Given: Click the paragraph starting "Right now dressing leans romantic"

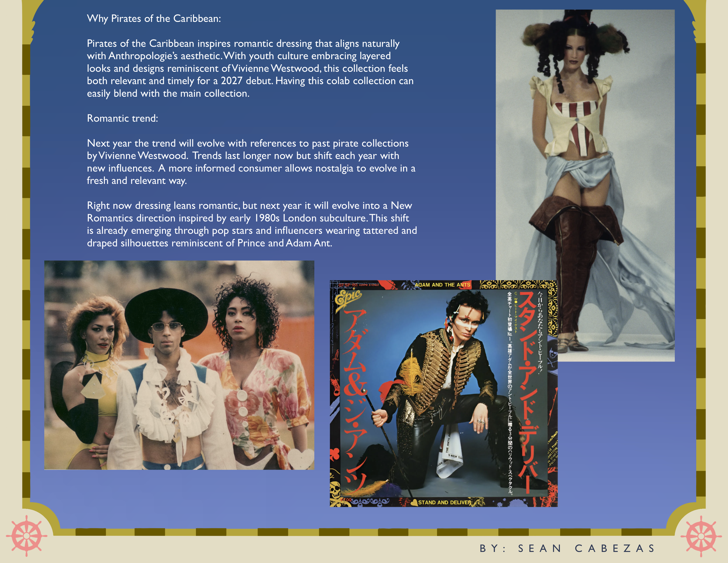Looking at the screenshot, I should (252, 224).
